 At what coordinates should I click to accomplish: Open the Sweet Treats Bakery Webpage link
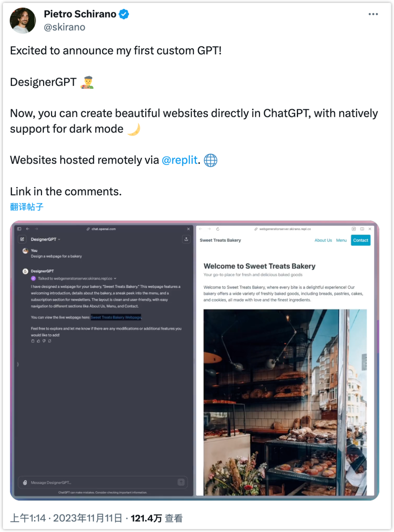[x=116, y=317]
